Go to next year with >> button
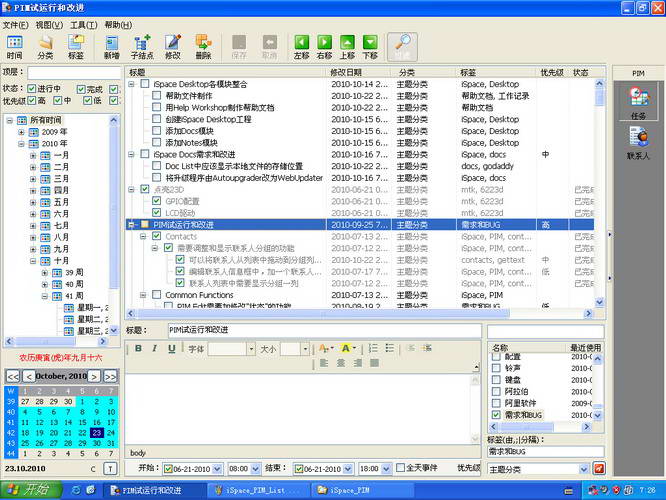The height and width of the screenshot is (500, 666). [x=110, y=376]
